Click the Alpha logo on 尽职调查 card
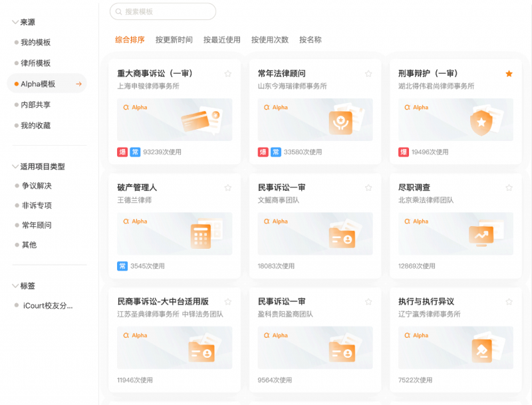The image size is (532, 405). 416,221
